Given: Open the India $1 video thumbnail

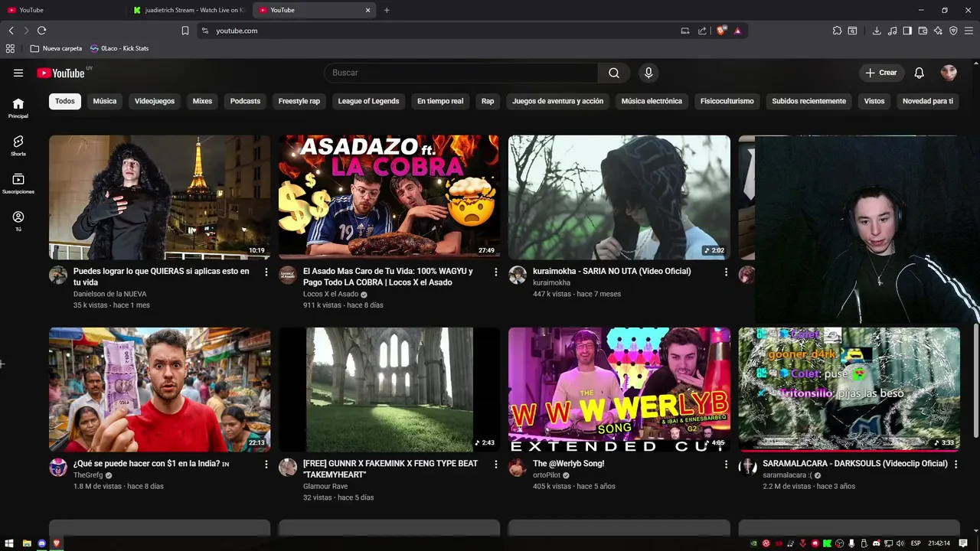Looking at the screenshot, I should [159, 390].
